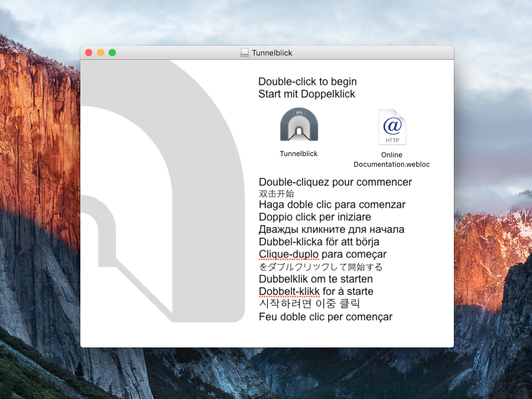
Task: Click the underlined "Dobbelt-klikk" word
Action: click(289, 291)
